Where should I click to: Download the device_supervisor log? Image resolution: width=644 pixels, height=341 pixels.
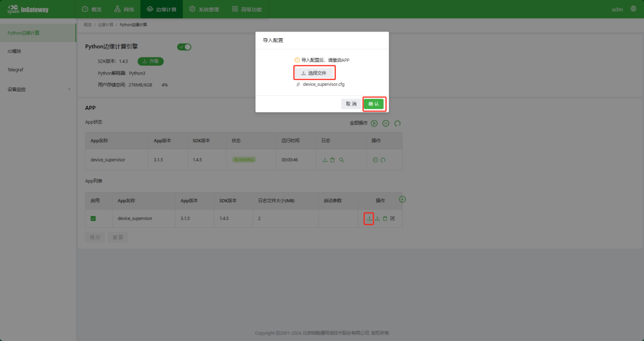(x=325, y=160)
